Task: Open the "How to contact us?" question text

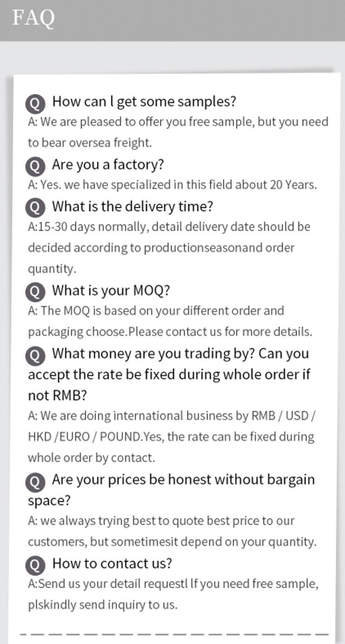Action: pyautogui.click(x=112, y=564)
